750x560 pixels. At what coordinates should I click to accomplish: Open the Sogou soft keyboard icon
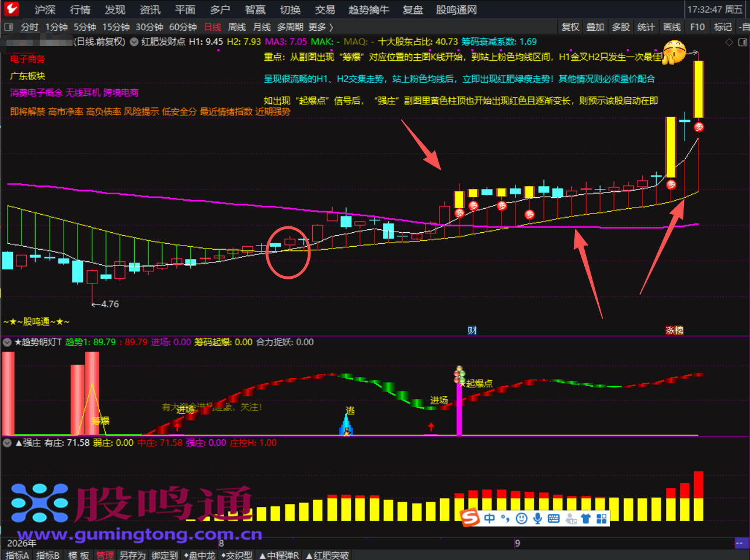554,518
